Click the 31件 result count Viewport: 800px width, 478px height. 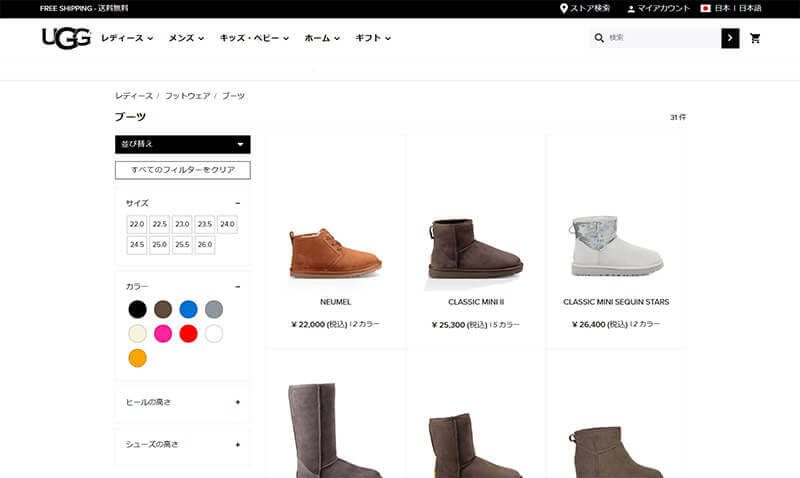(678, 117)
